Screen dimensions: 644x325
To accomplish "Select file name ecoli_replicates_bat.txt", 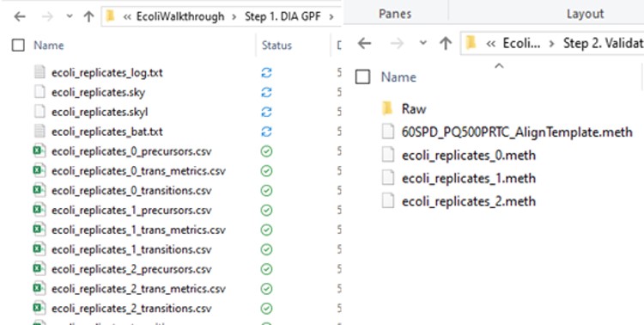I will click(106, 132).
